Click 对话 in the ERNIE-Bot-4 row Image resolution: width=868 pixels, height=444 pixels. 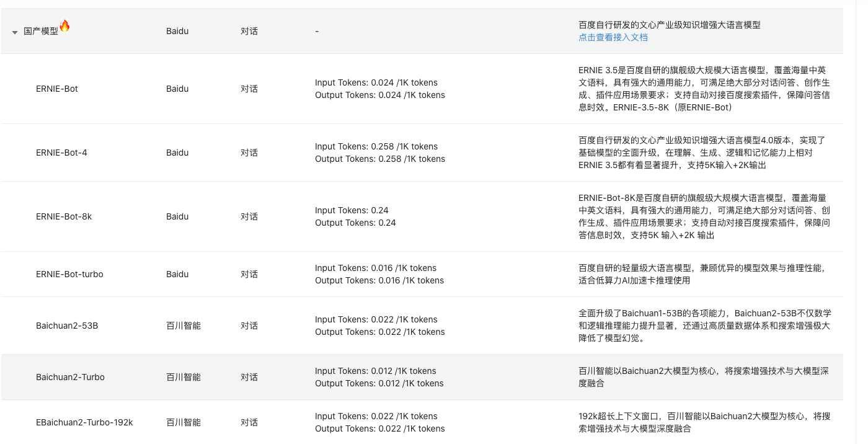point(249,153)
